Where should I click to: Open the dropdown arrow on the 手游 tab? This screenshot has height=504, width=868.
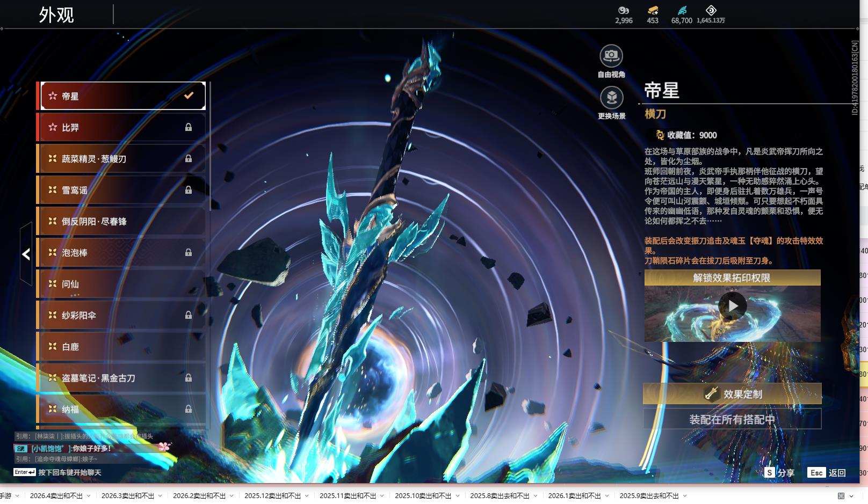(18, 496)
